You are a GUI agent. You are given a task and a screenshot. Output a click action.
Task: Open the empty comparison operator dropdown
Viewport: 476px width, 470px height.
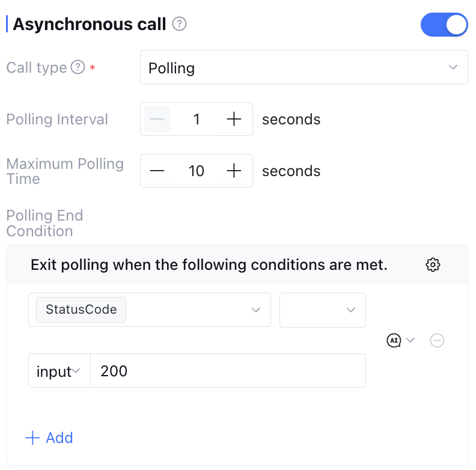323,310
